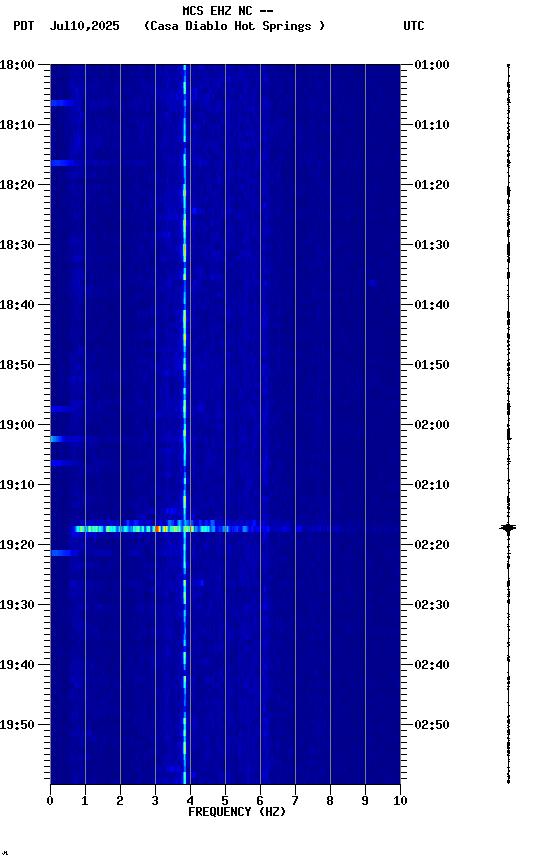
Task: Click the 01:30 UTC time label
Action: tap(432, 245)
